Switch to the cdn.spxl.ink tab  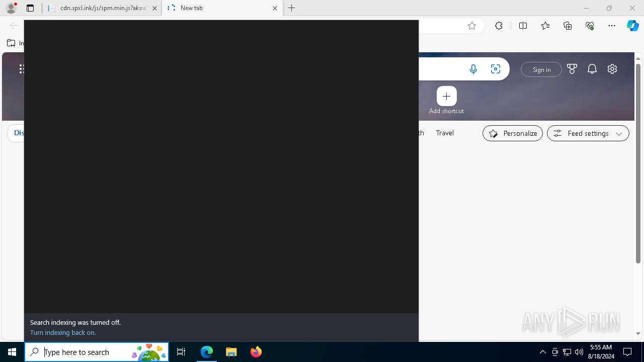(x=102, y=8)
